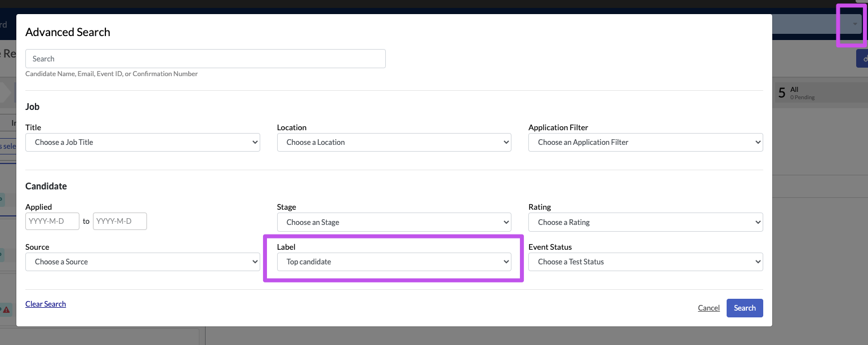Open the Stage dropdown
Image resolution: width=868 pixels, height=345 pixels.
pyautogui.click(x=394, y=222)
